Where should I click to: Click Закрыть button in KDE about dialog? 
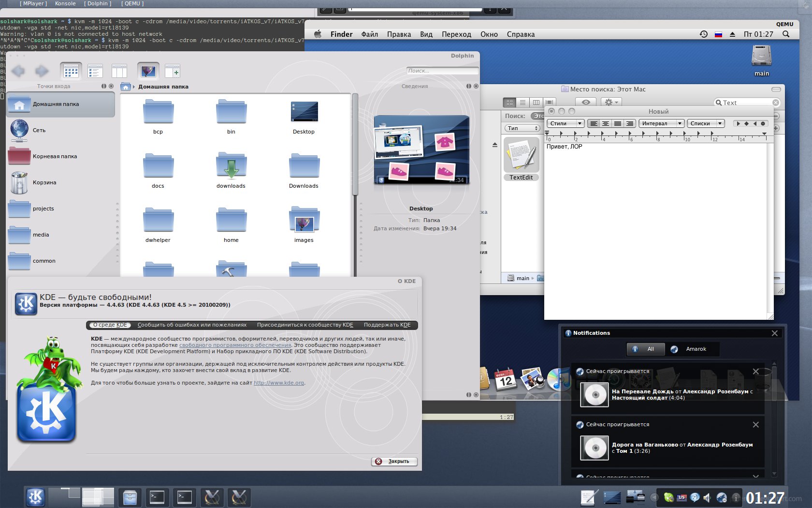[394, 462]
